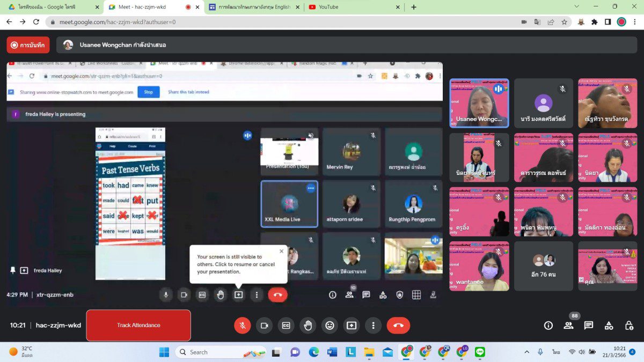644x362 pixels.
Task: Switch to the YouTube browser tab
Action: click(354, 7)
